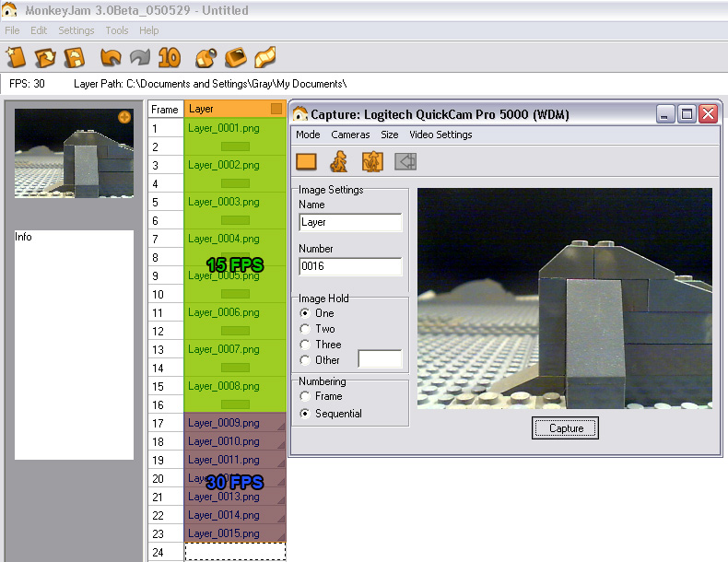Choose 'Frame' numbering option

(x=306, y=396)
